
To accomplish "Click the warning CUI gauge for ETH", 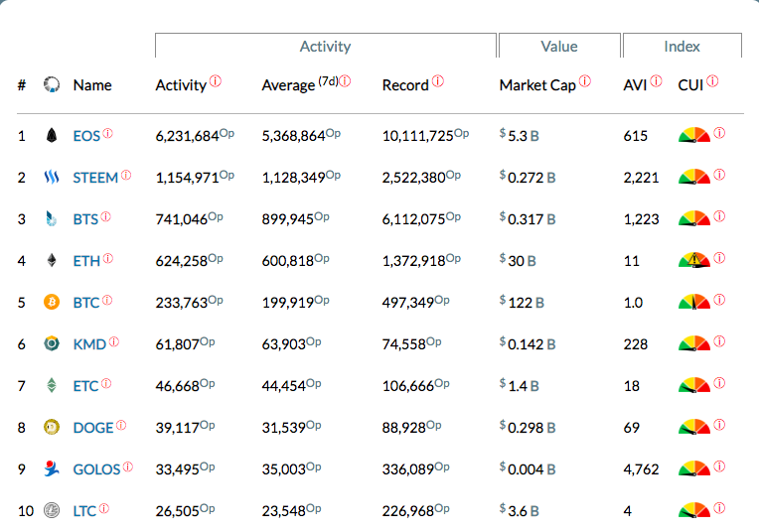I will tap(694, 260).
